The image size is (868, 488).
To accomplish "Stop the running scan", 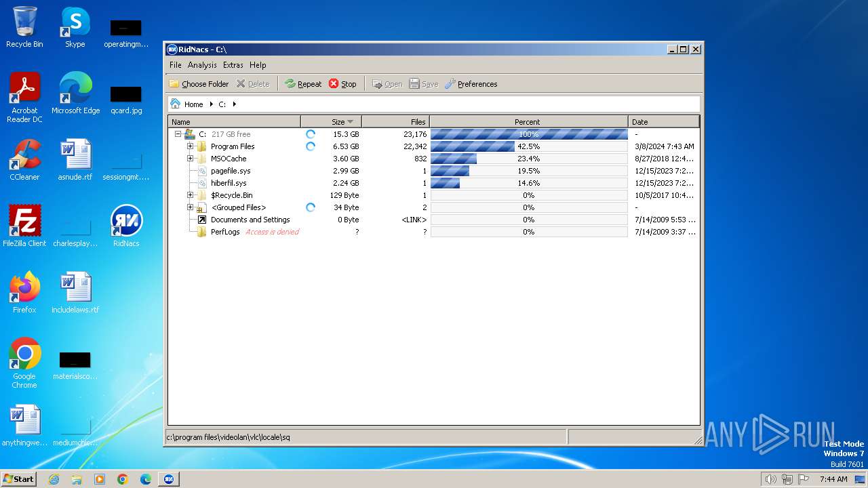I will (x=342, y=84).
